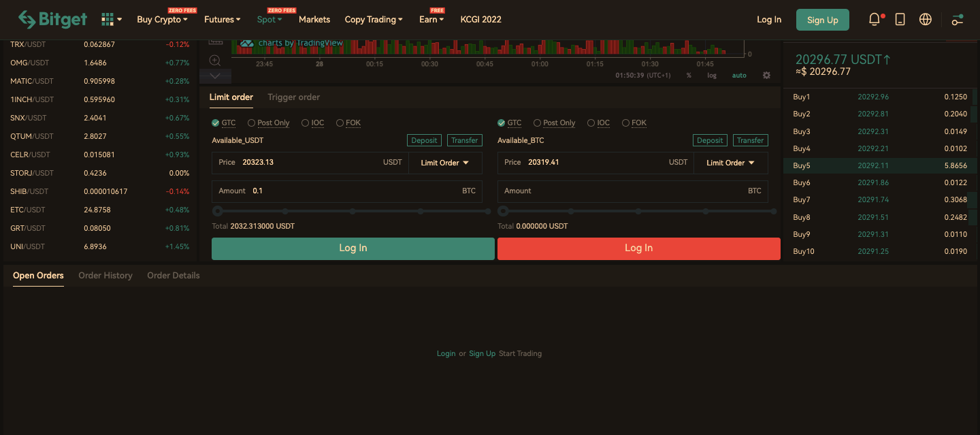Open the chart timezone UTC+1 selector
The width and height of the screenshot is (980, 435).
click(x=643, y=76)
